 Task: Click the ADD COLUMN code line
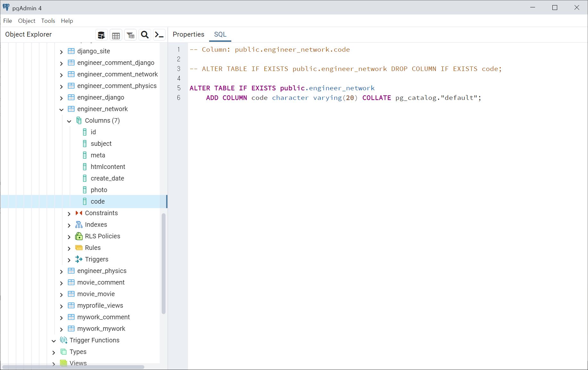pyautogui.click(x=344, y=98)
